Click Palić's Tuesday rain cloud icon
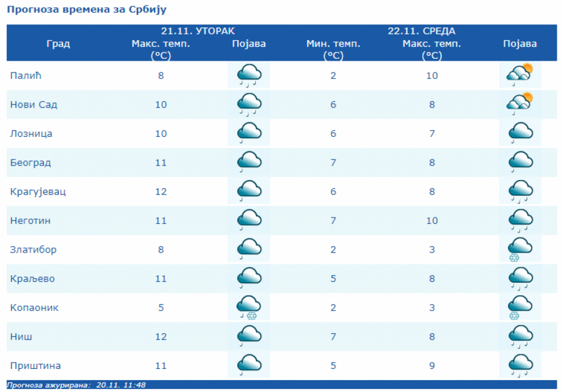 [249, 76]
